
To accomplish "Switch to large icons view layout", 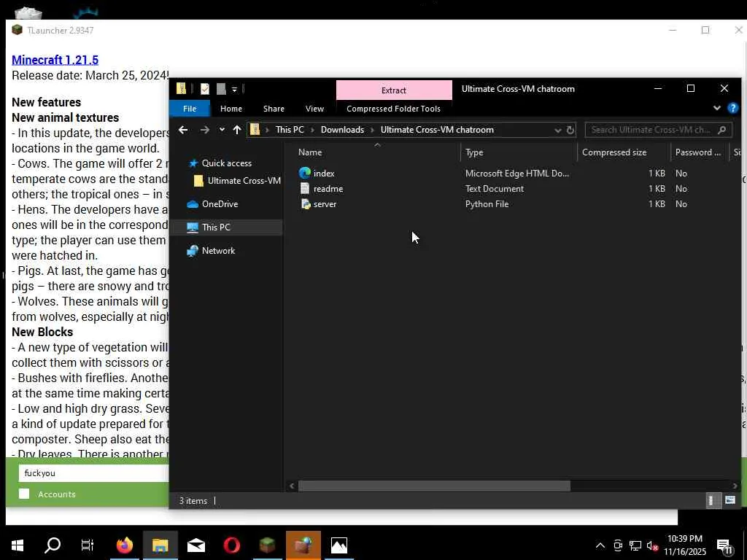I will [729, 500].
